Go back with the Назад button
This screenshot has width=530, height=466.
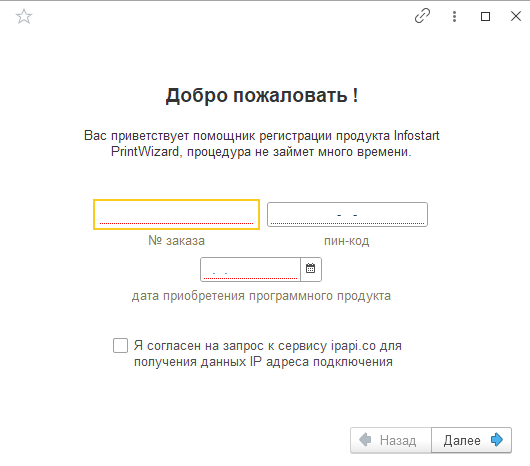[391, 440]
